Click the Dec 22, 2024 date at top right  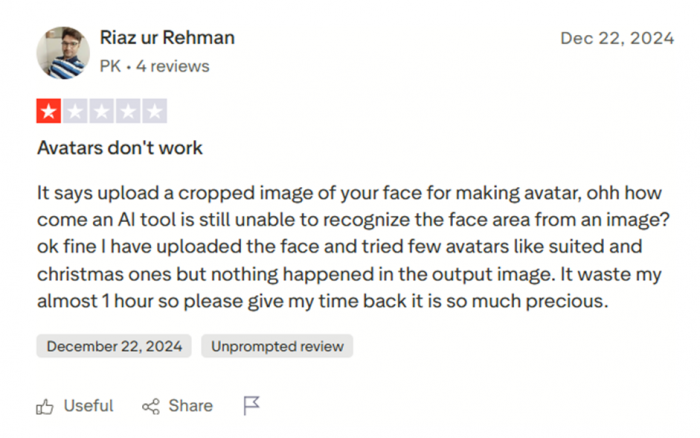tap(617, 39)
